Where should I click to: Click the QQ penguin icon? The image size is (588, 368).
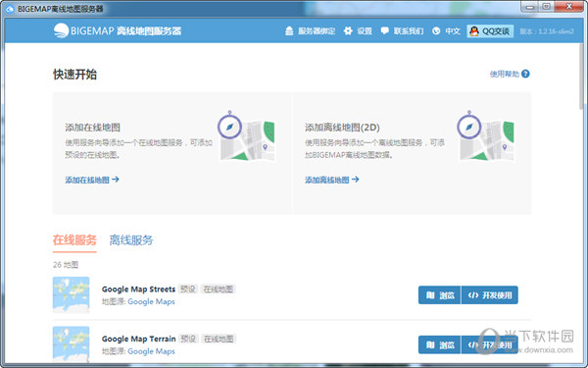pos(474,31)
